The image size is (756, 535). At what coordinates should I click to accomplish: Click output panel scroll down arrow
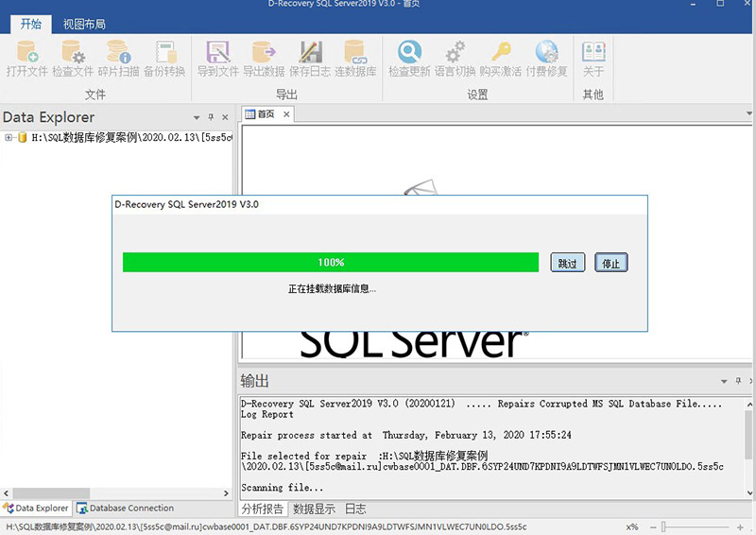pos(749,493)
